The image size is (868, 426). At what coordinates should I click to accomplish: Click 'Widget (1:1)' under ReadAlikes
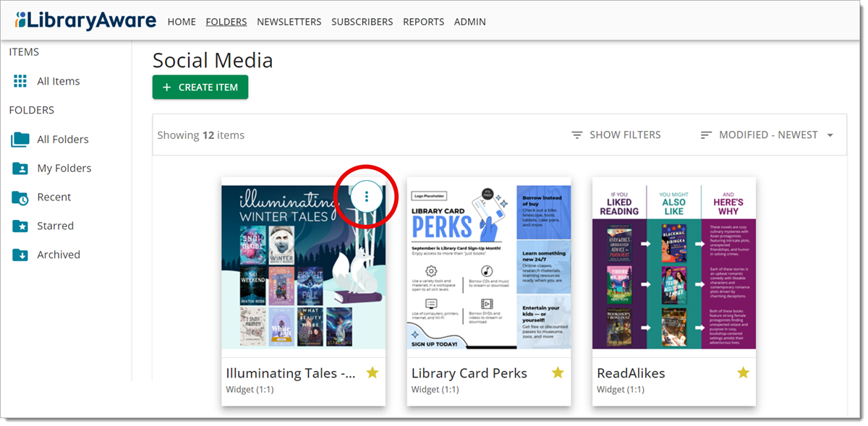[621, 390]
